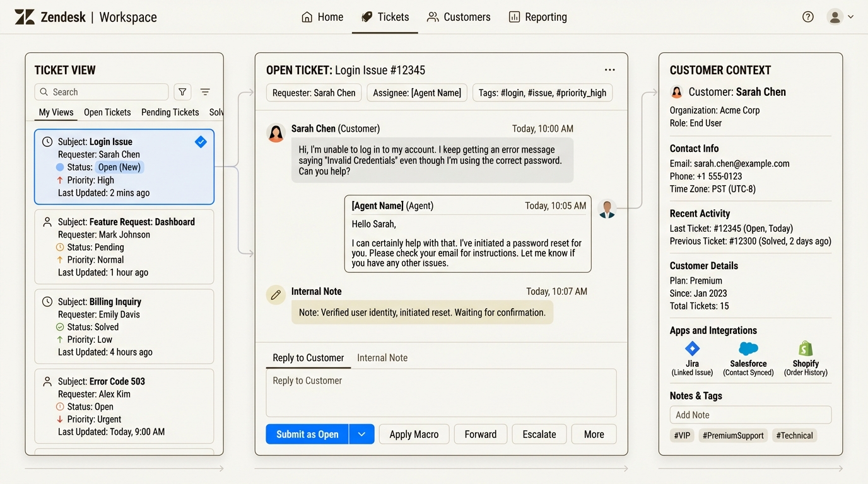Switch to the Internal Note tab
Viewport: 868px width, 484px height.
[x=382, y=357]
